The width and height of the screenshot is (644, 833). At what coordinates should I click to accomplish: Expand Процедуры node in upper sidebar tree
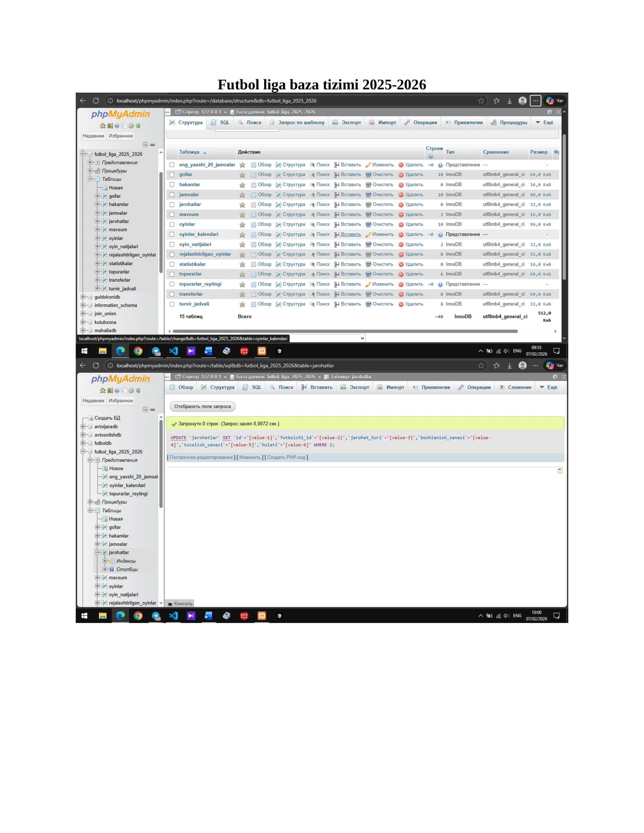tap(90, 171)
